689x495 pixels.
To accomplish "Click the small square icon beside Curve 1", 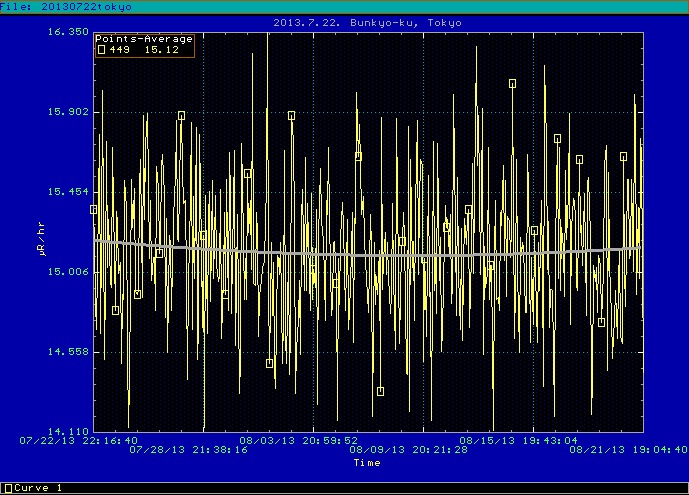I will 8,488.
